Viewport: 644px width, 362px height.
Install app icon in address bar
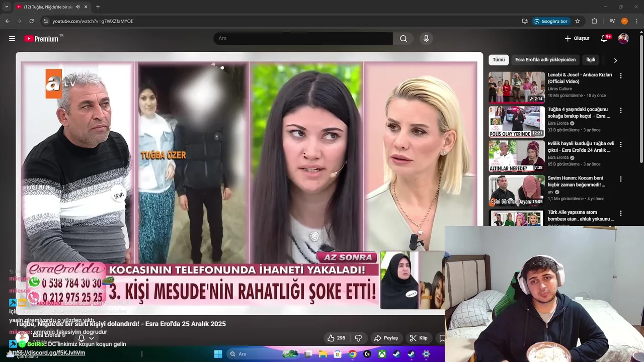(x=525, y=21)
